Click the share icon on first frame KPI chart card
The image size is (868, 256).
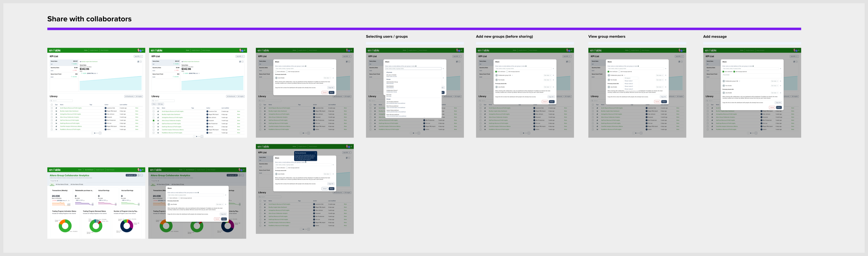138,62
